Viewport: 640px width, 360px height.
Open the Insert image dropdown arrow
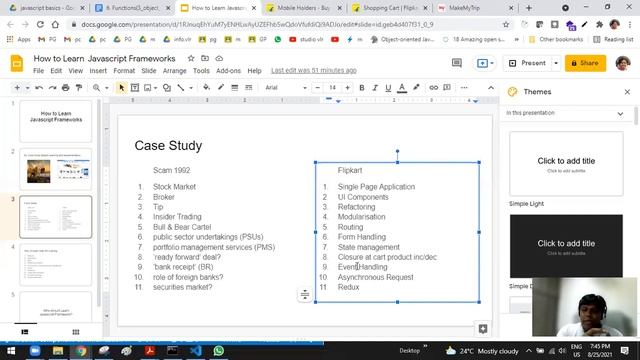click(x=156, y=88)
